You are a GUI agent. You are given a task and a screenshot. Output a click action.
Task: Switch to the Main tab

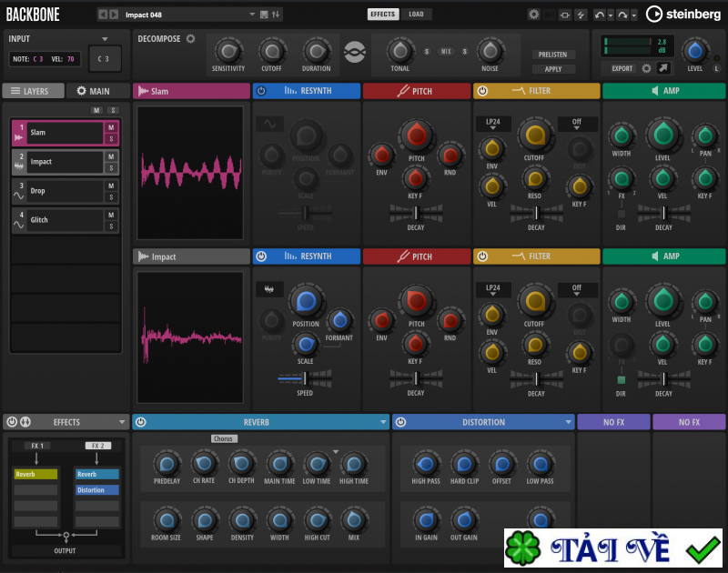(94, 91)
